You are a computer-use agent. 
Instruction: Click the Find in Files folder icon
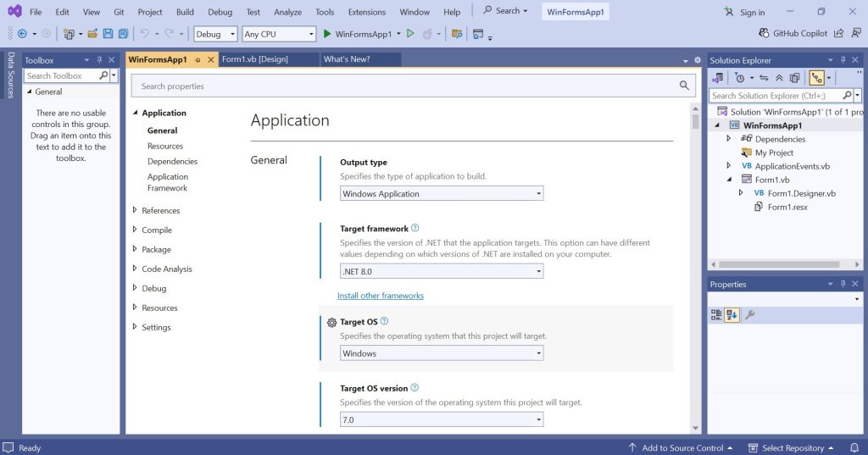[457, 34]
